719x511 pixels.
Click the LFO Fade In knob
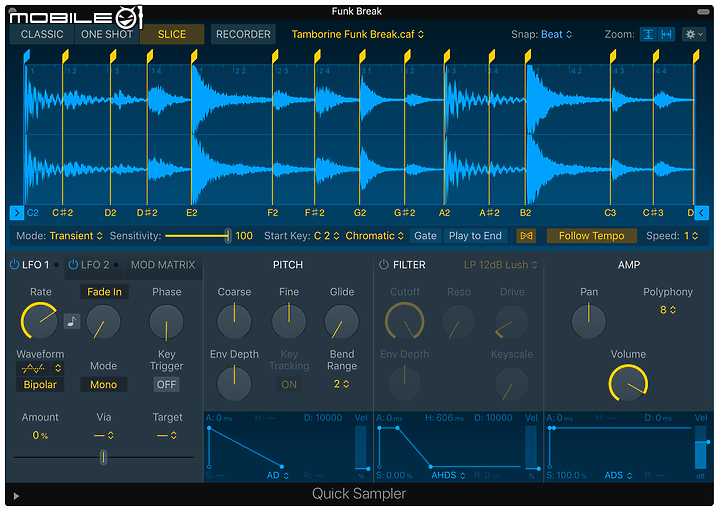tap(104, 322)
